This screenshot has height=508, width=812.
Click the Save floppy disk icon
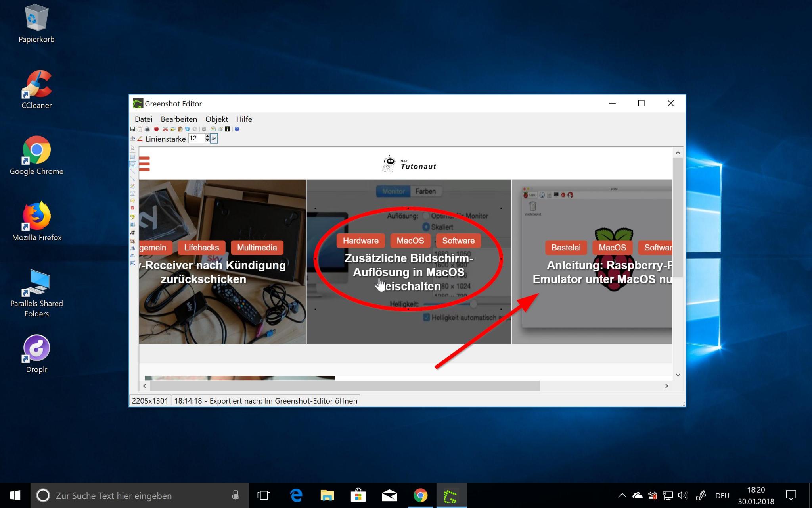point(132,129)
